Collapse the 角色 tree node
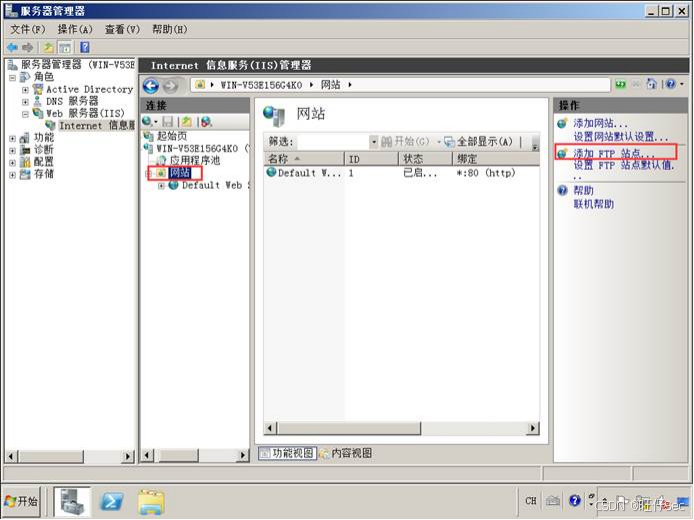Screen dimensions: 694x520 (12, 78)
